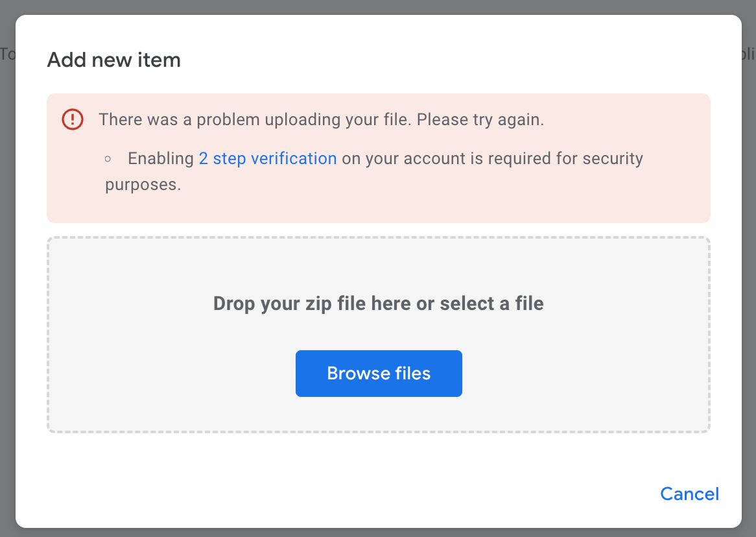Image resolution: width=756 pixels, height=537 pixels.
Task: Click the blank dialog space left of Cancel
Action: 389,494
